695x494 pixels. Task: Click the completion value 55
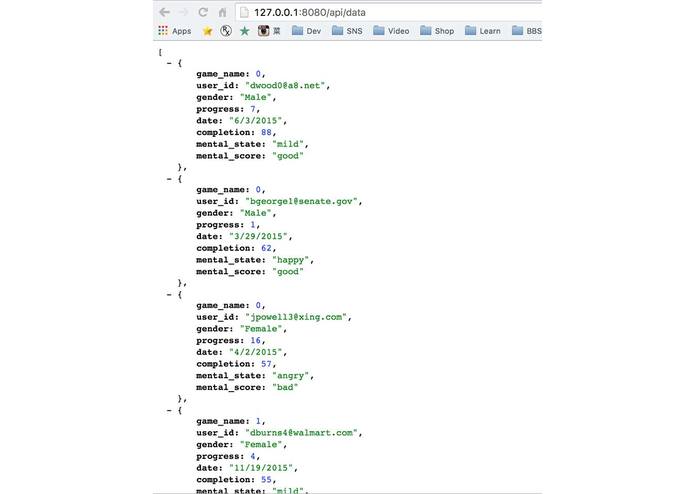click(266, 480)
